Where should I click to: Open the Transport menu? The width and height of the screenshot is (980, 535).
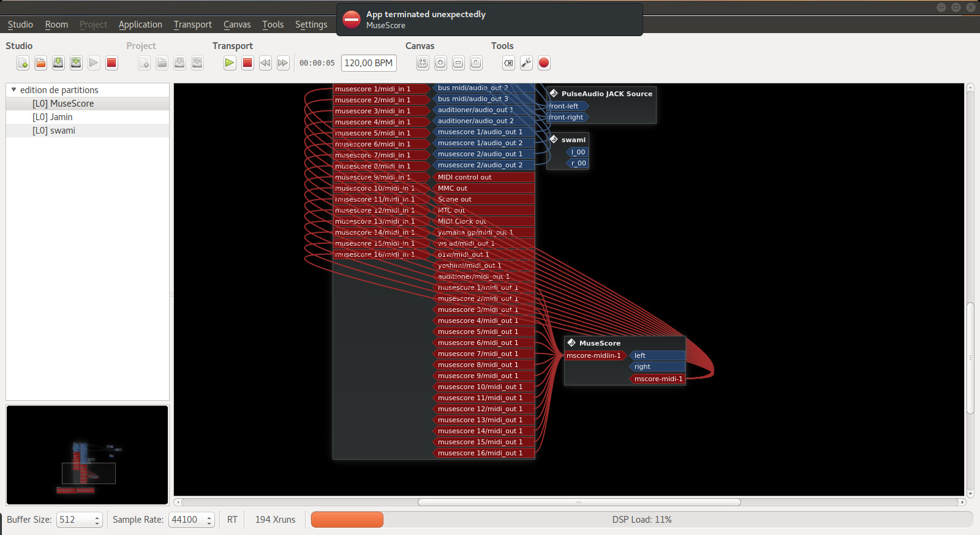point(192,25)
